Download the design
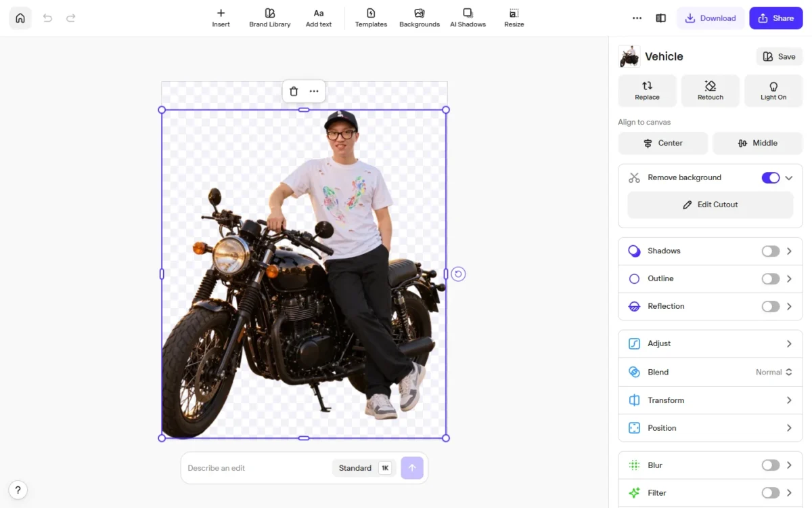 (710, 18)
